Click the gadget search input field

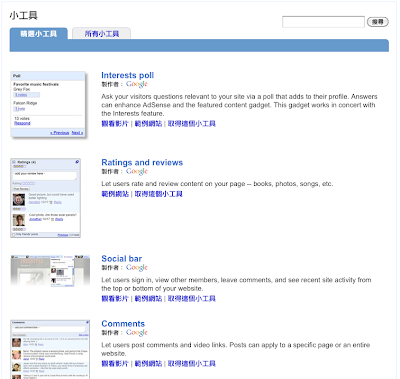[323, 22]
